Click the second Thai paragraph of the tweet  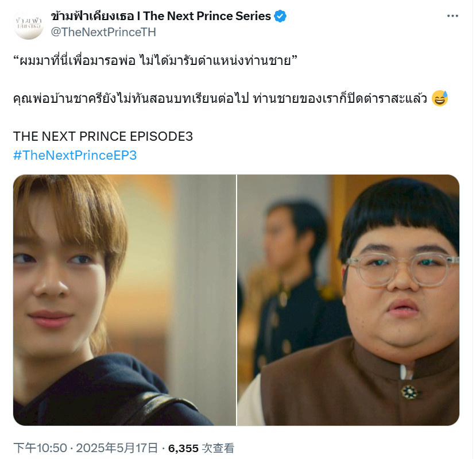click(220, 98)
